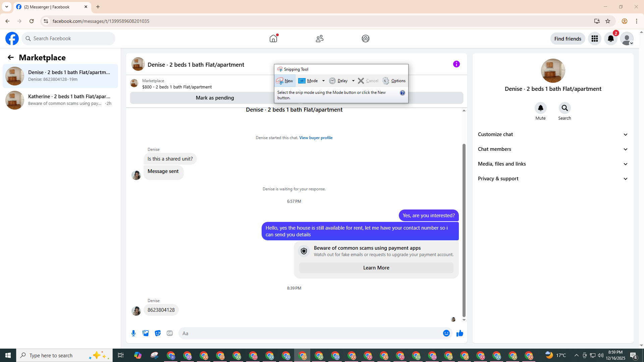Open conversation information icon
The width and height of the screenshot is (644, 362).
tap(457, 64)
